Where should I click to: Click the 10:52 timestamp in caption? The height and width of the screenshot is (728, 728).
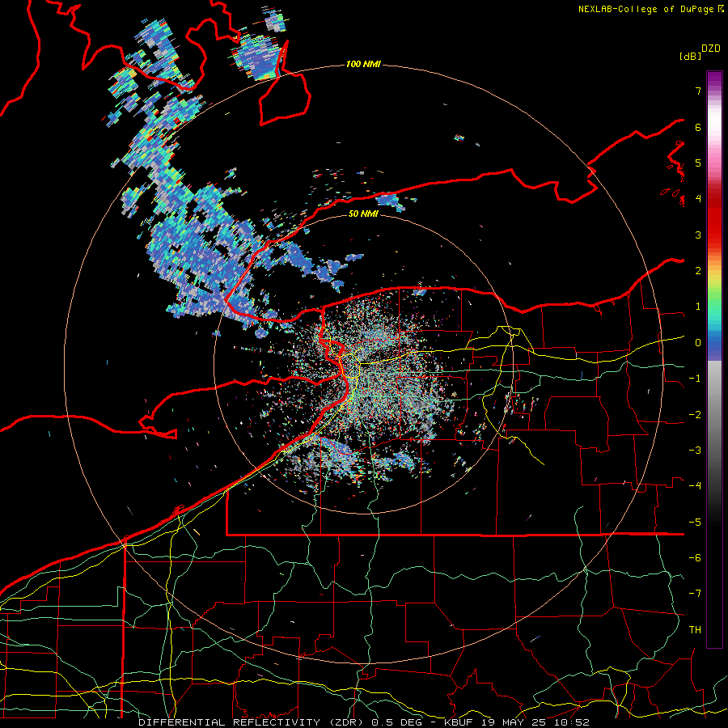tap(570, 722)
